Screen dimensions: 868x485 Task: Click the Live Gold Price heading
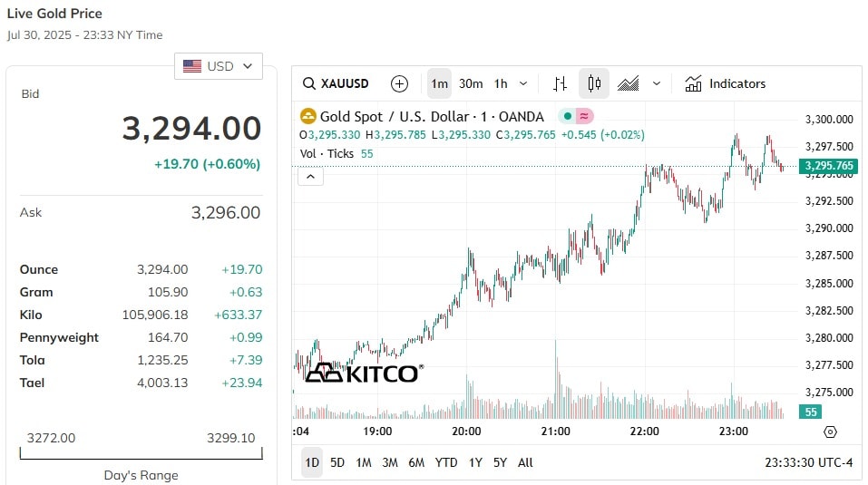click(x=54, y=14)
